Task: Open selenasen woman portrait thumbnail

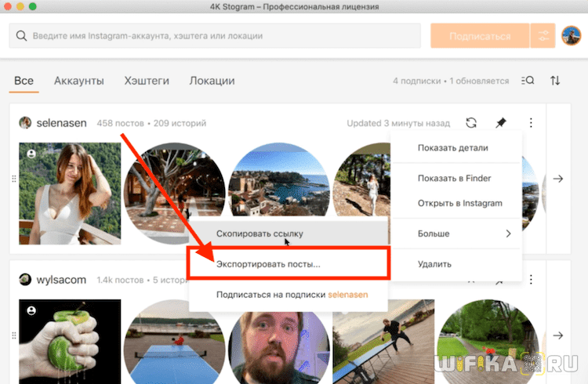Action: click(70, 194)
